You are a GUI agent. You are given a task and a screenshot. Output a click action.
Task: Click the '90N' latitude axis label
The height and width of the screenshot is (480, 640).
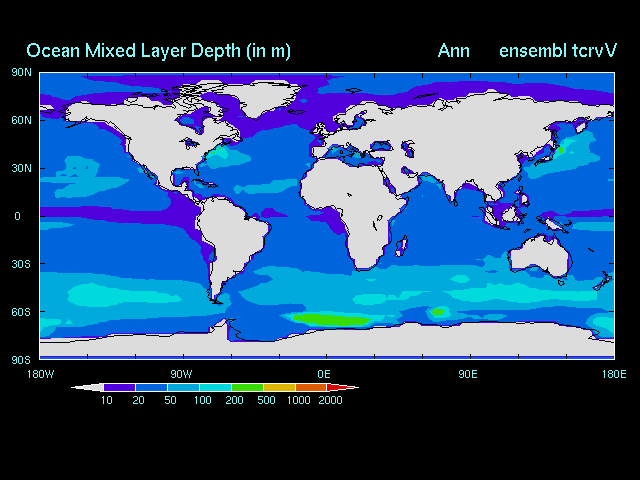tap(21, 72)
